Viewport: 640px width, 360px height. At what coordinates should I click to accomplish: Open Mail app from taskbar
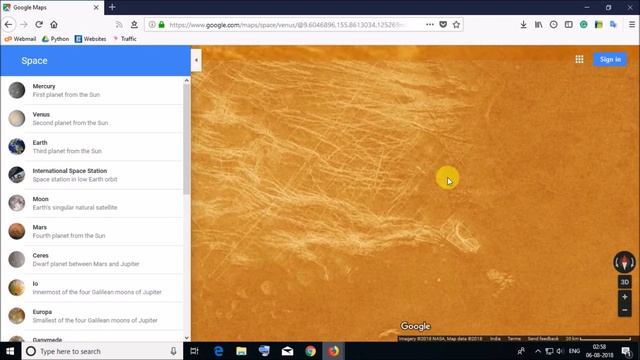point(287,351)
